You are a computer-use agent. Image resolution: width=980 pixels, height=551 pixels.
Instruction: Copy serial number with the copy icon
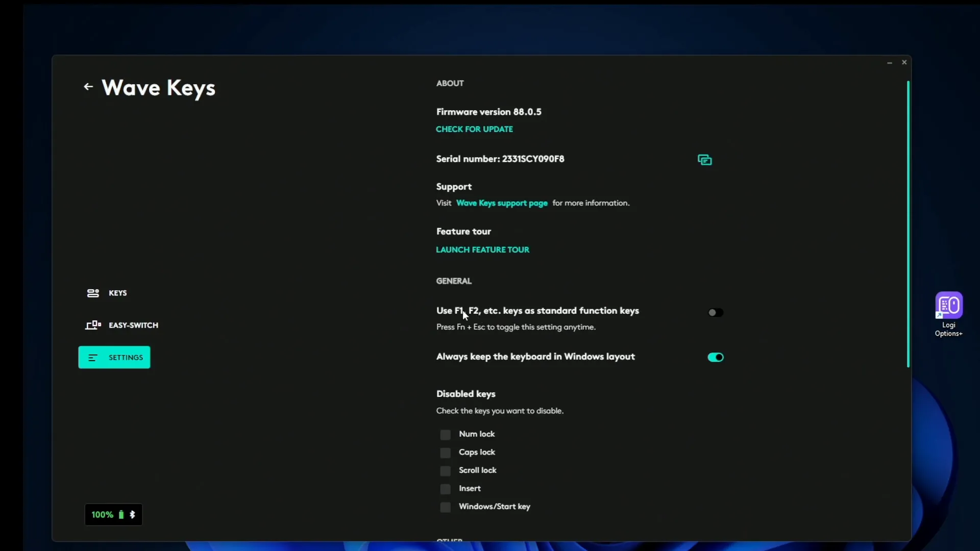(x=704, y=160)
